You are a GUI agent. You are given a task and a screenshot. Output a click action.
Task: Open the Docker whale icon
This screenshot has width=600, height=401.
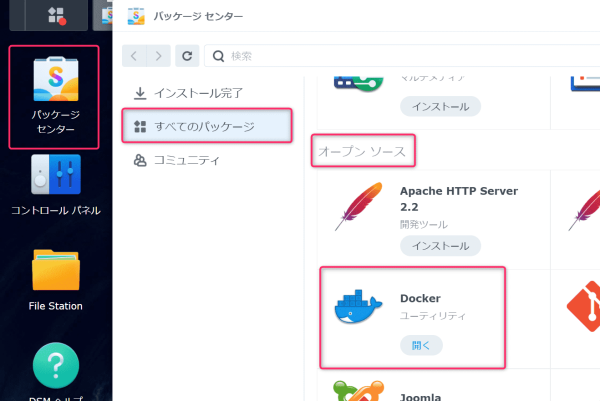click(x=358, y=306)
